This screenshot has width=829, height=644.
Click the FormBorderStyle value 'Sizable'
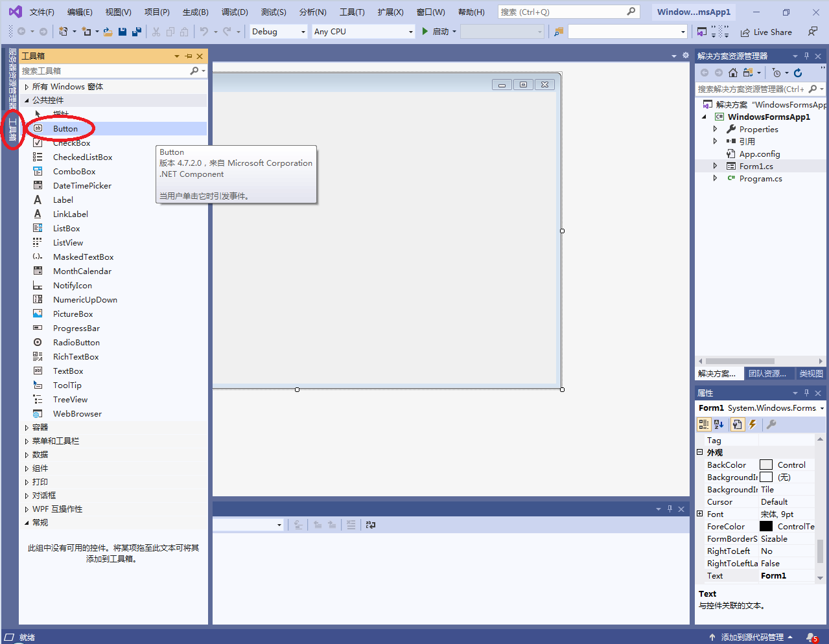774,538
